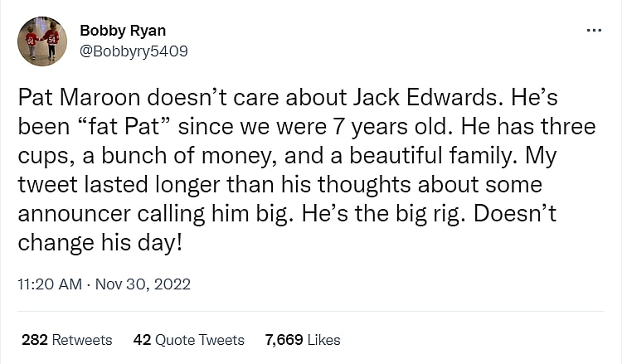This screenshot has height=364, width=622.
Task: Open the tweet's more options menu
Action: click(x=594, y=32)
